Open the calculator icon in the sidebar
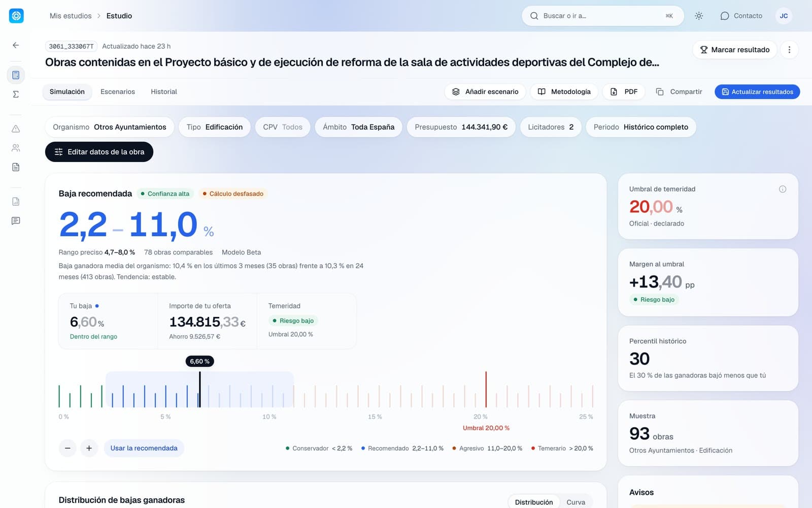812x508 pixels. click(16, 75)
